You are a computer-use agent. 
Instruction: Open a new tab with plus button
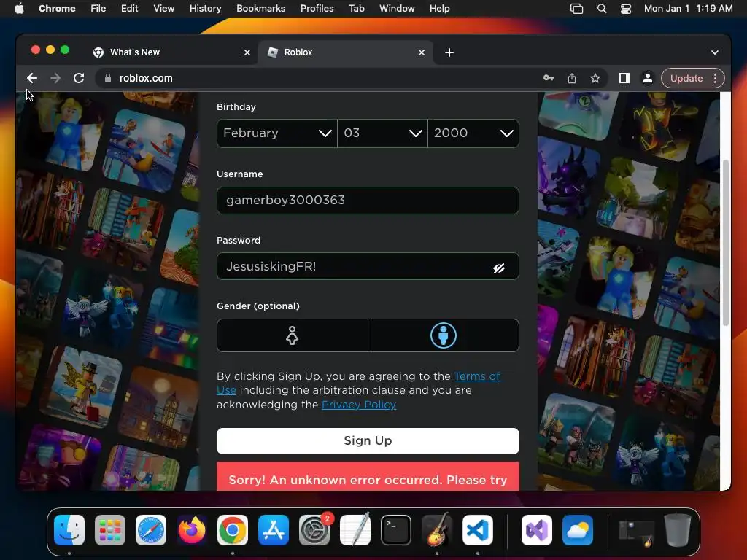(449, 52)
